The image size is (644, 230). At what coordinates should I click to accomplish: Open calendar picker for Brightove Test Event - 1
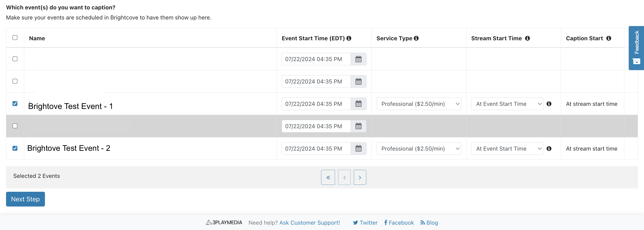point(358,104)
